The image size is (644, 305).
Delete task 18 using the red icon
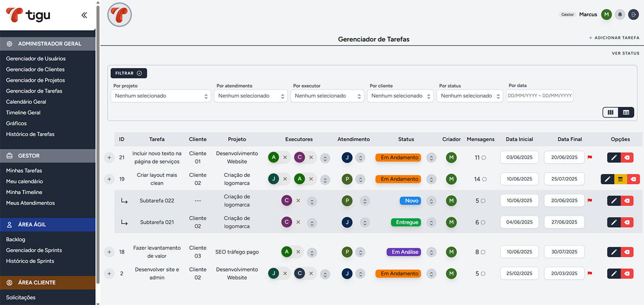(x=627, y=252)
